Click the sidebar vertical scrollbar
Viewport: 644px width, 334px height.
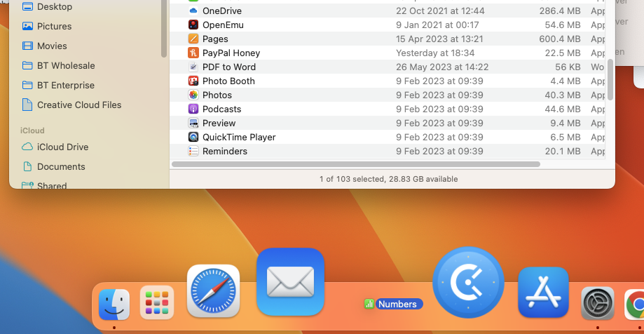164,29
